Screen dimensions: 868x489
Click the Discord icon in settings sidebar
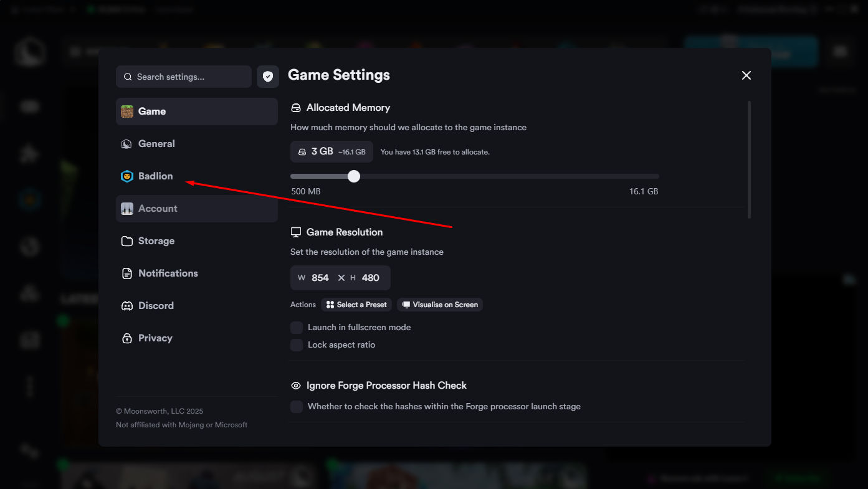click(x=127, y=306)
